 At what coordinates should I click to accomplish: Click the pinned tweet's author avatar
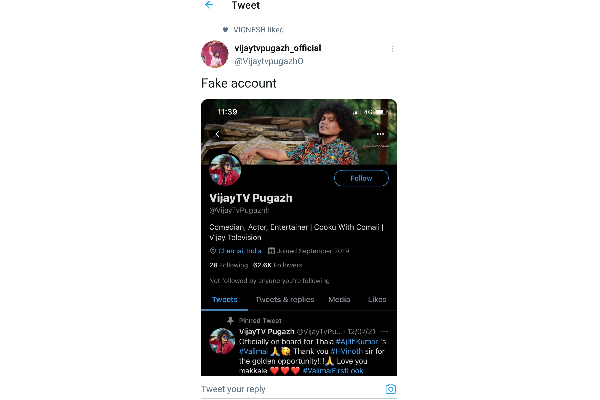[222, 341]
